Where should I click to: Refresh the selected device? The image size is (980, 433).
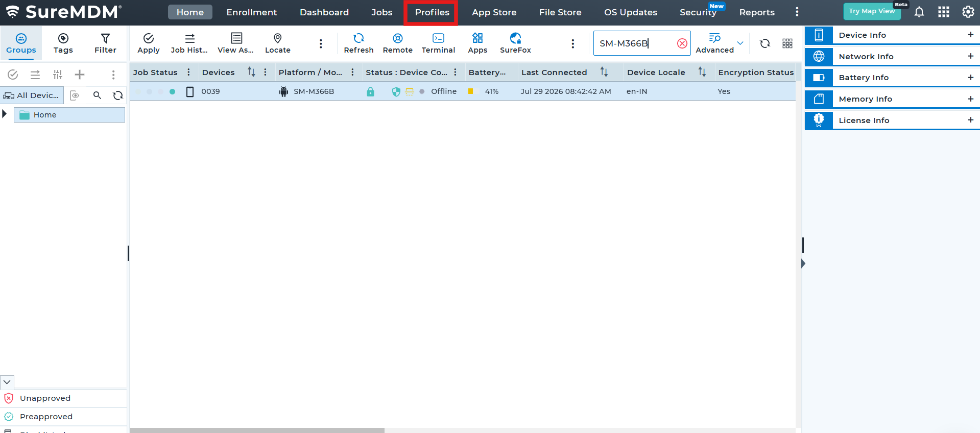(x=358, y=43)
